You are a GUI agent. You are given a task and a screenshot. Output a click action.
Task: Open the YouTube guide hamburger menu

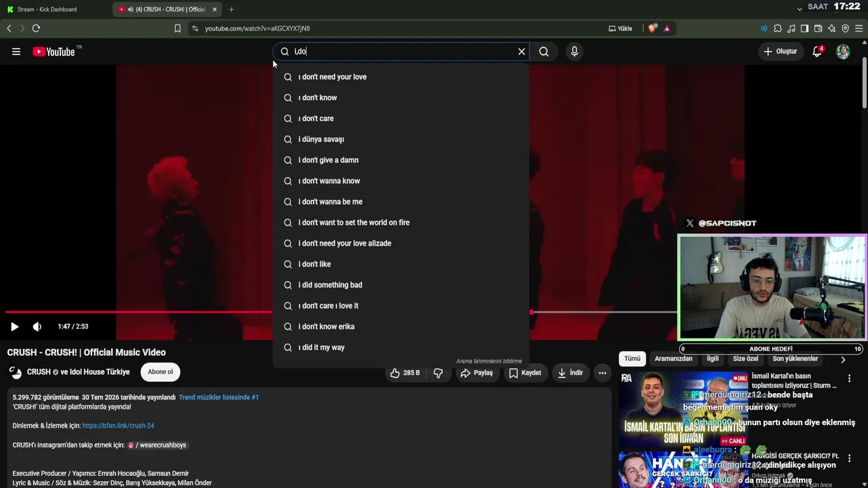[16, 52]
